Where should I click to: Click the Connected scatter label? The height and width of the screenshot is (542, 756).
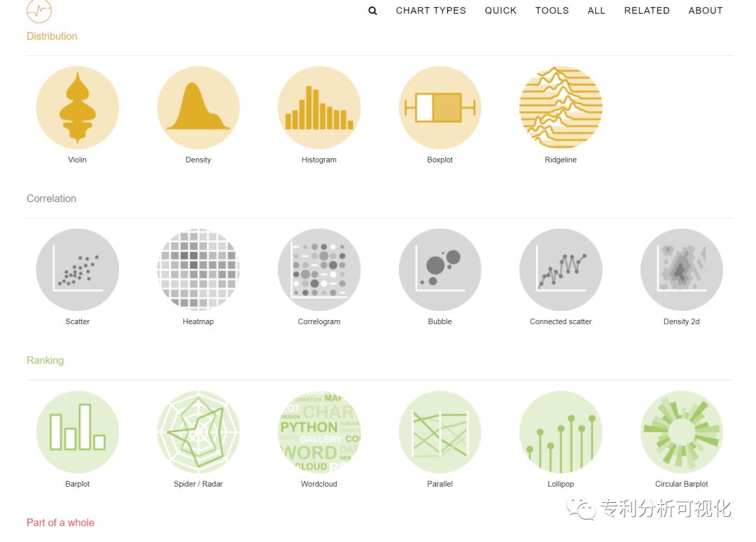(561, 321)
